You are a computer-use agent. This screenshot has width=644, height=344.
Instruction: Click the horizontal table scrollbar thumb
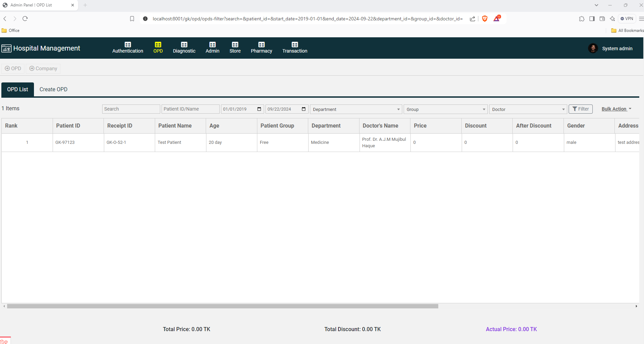(223, 306)
